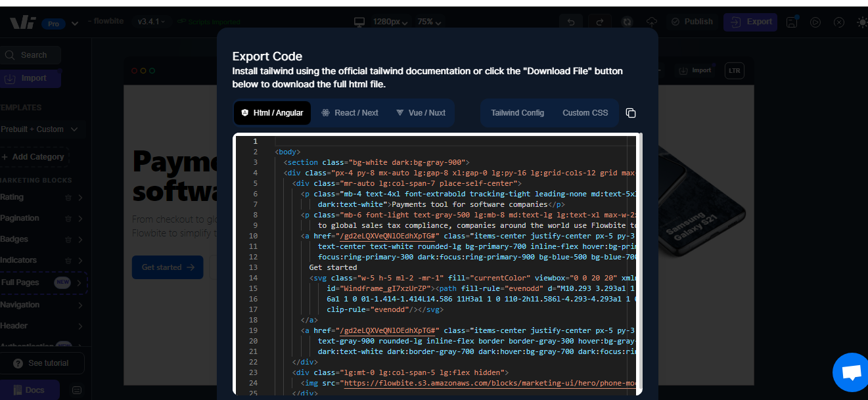
Task: Open the v3.4.1 version dropdown
Action: pyautogui.click(x=151, y=22)
